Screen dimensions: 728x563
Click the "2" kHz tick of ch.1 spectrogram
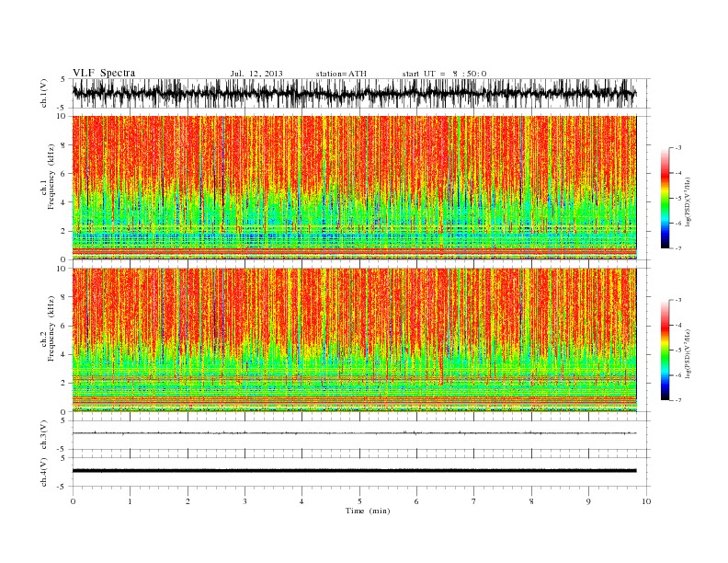point(63,231)
